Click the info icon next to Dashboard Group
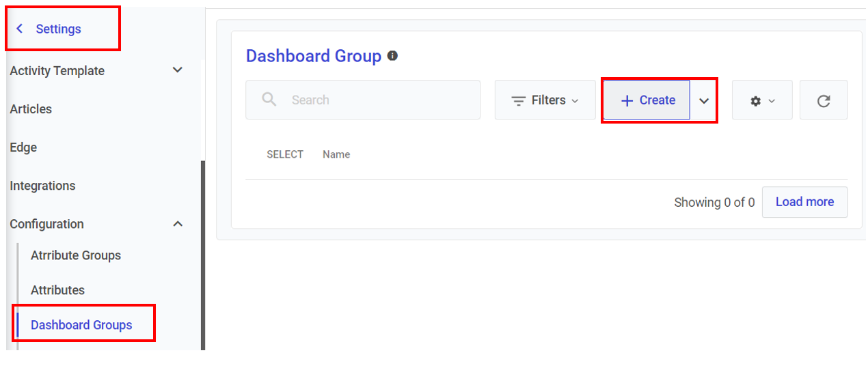Viewport: 868px width, 383px height. click(x=392, y=56)
